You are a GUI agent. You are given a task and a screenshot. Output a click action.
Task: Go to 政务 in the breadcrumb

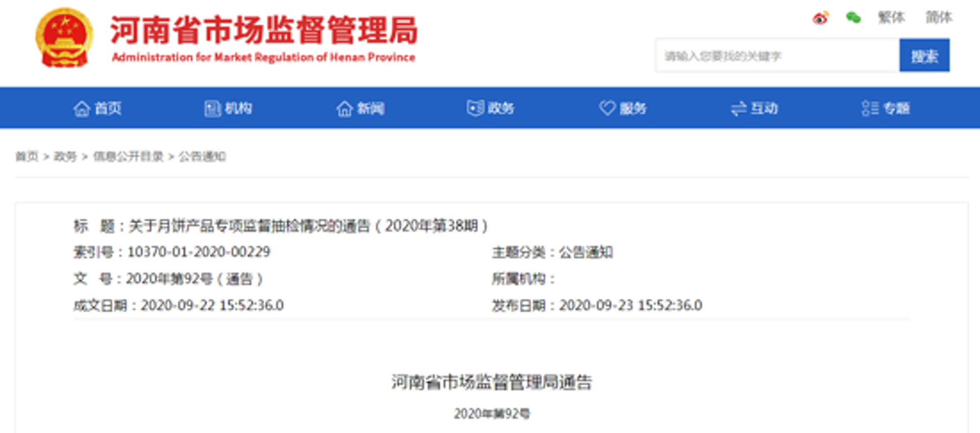65,156
